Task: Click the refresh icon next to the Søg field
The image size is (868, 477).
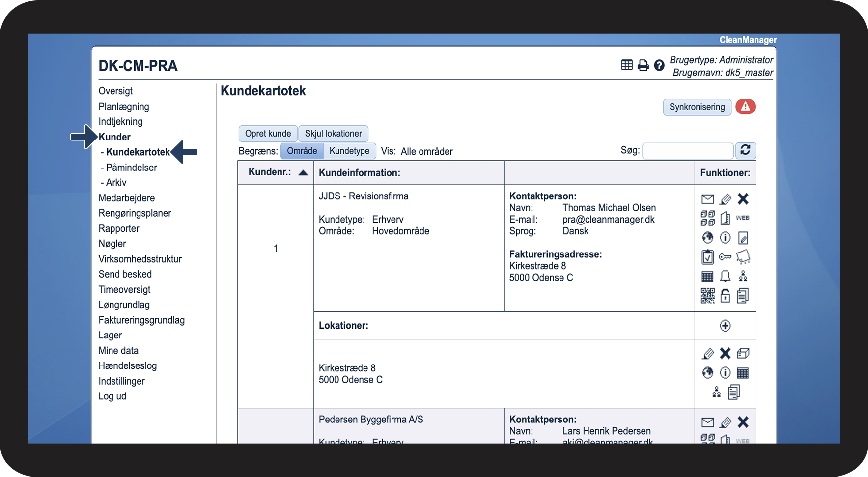Action: pyautogui.click(x=745, y=150)
